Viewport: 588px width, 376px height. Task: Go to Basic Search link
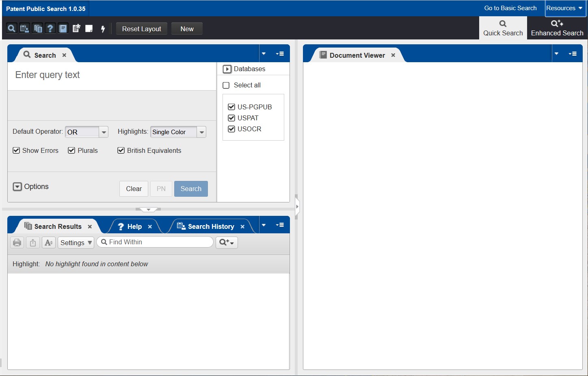(510, 8)
